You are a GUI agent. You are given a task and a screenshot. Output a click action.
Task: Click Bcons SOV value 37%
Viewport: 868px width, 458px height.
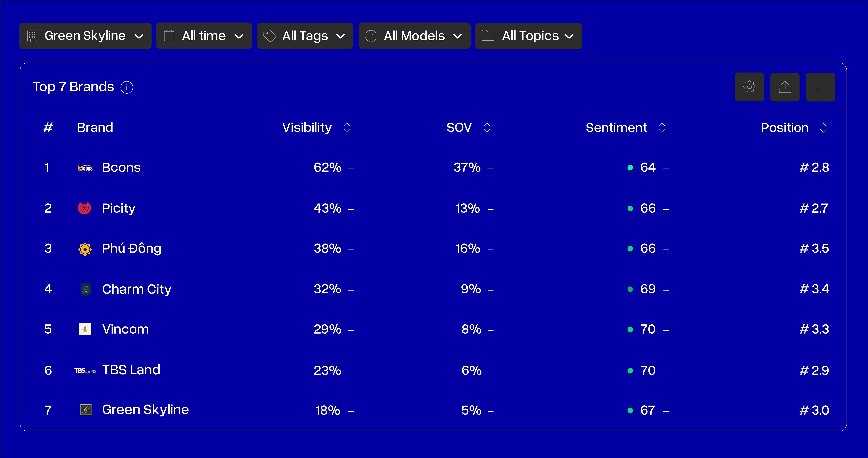467,168
